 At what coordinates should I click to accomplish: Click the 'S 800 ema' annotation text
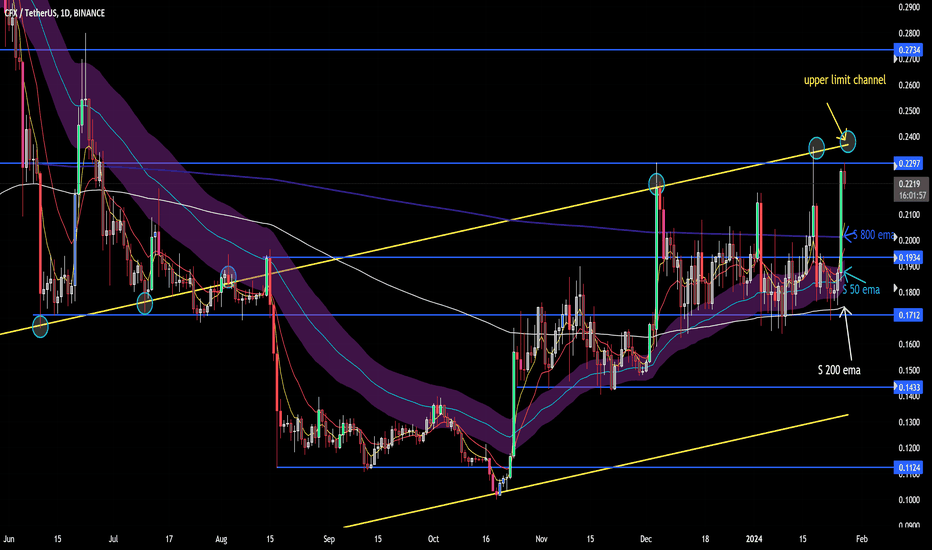pos(873,235)
